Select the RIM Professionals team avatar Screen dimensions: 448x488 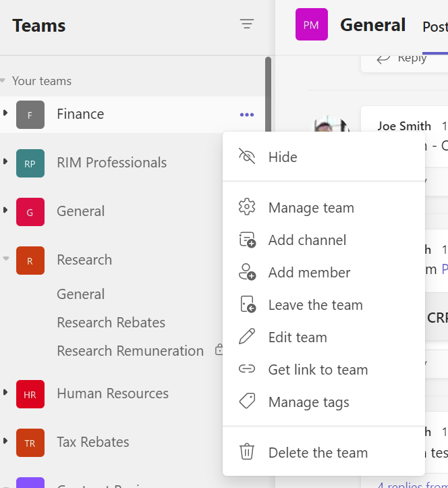coord(30,163)
